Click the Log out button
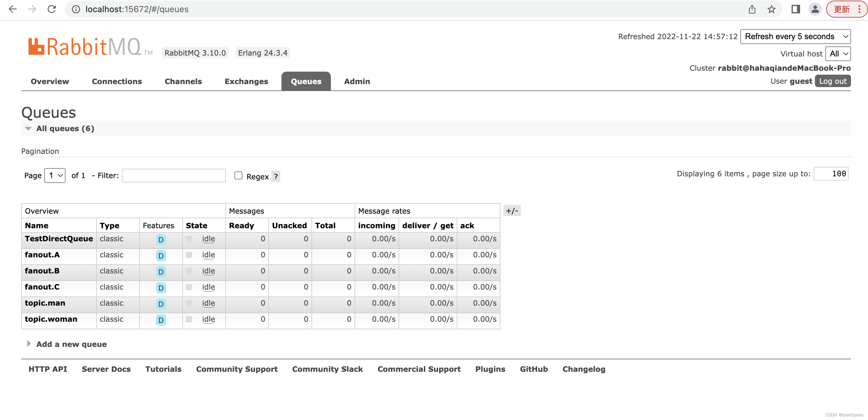 832,81
